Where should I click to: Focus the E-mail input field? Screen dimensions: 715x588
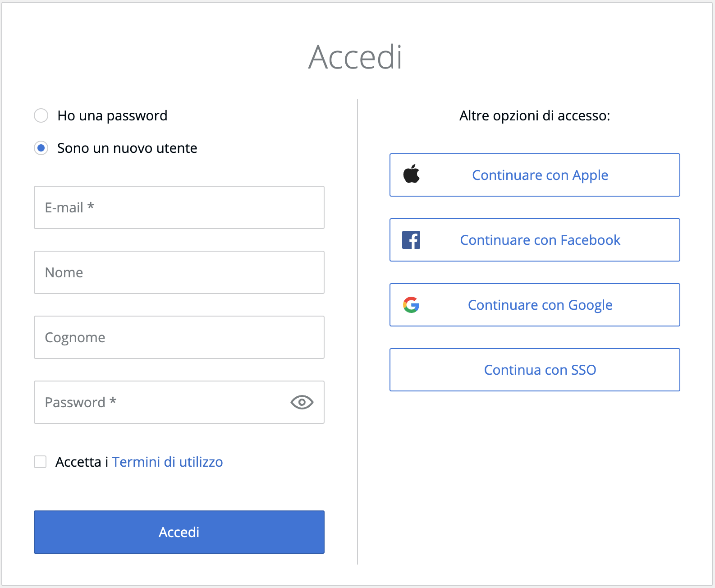[x=179, y=207]
